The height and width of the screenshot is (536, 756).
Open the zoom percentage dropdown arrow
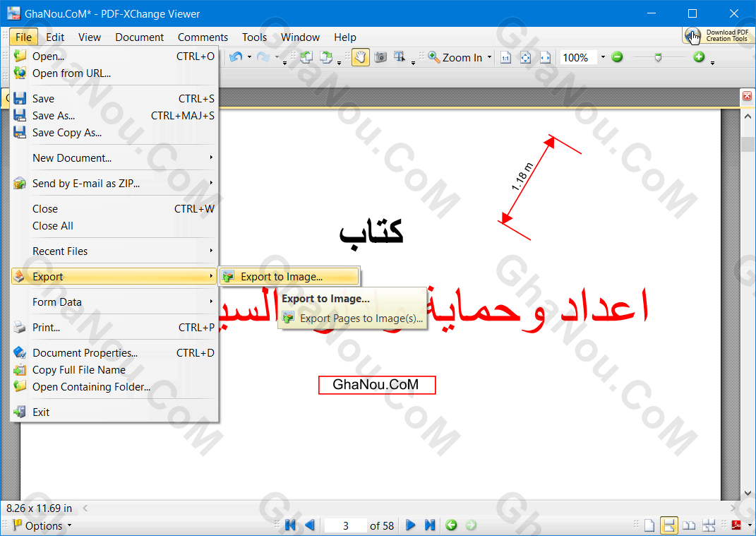coord(603,57)
